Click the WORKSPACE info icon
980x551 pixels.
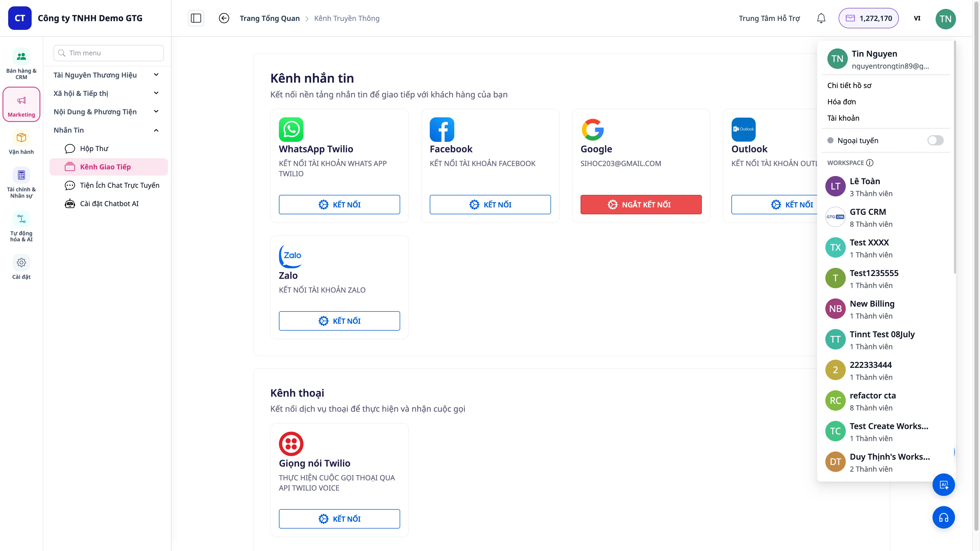[870, 163]
